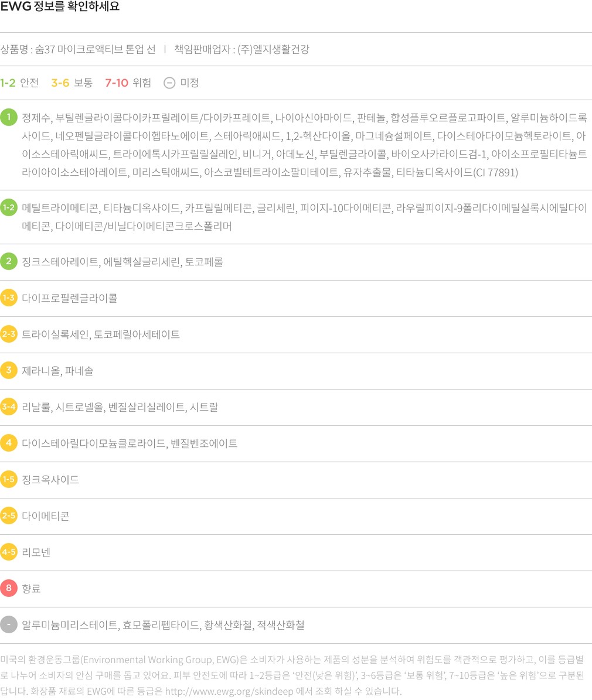Click the yellow 1-5 badge beside 징크옥사이드
Viewport: 592px width, 700px height.
pyautogui.click(x=9, y=479)
